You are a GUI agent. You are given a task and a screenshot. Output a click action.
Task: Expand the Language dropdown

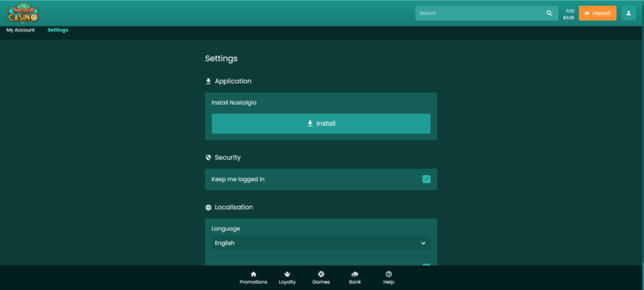click(321, 243)
